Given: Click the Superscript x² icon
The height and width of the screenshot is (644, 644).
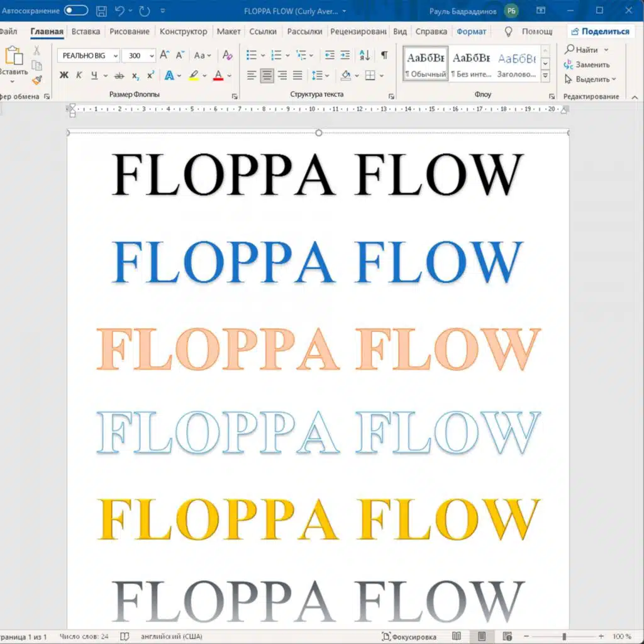Looking at the screenshot, I should [150, 75].
